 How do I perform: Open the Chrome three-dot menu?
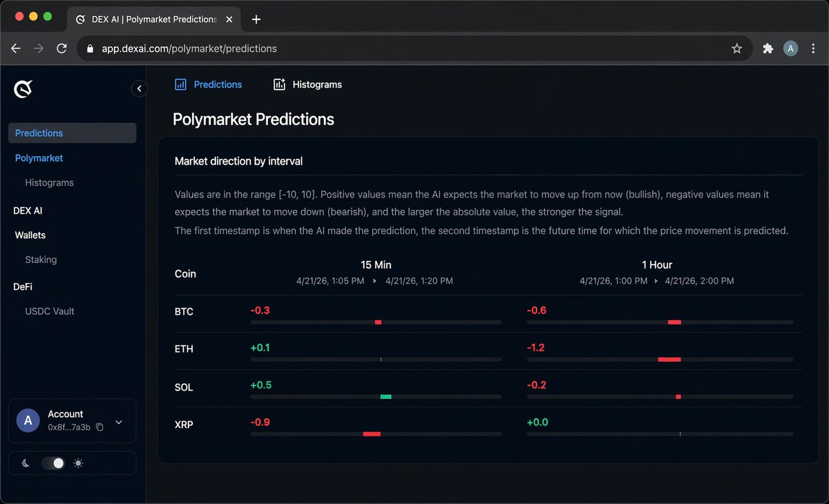[x=814, y=48]
